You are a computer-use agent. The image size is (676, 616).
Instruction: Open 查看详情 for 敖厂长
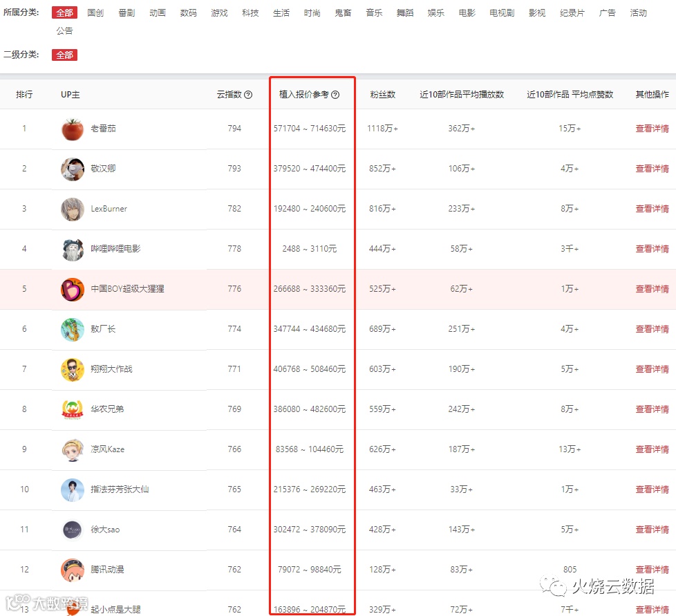tap(652, 329)
